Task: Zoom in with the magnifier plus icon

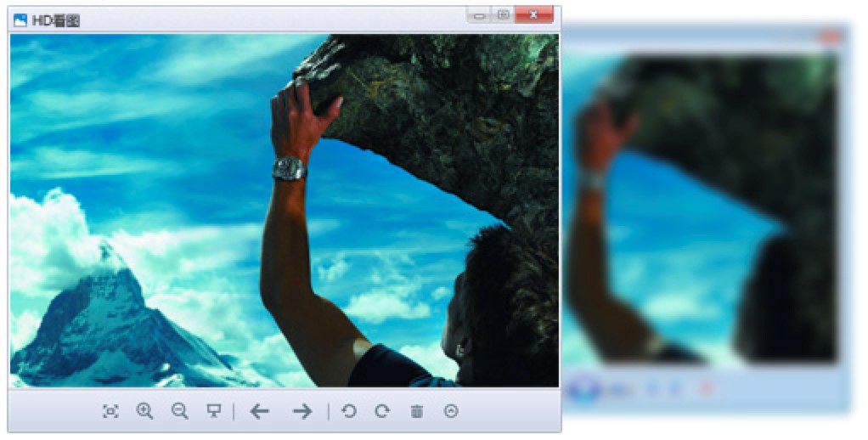Action: pos(144,410)
